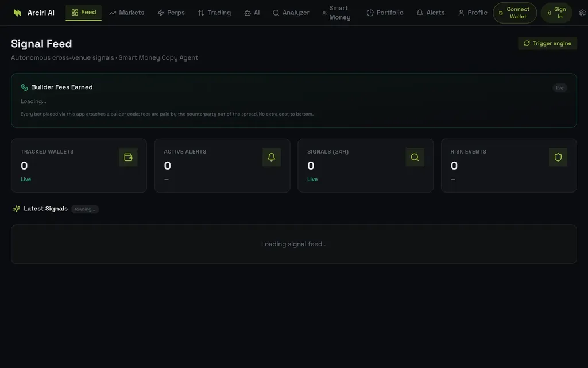Go to the Trading tab

[x=215, y=13]
